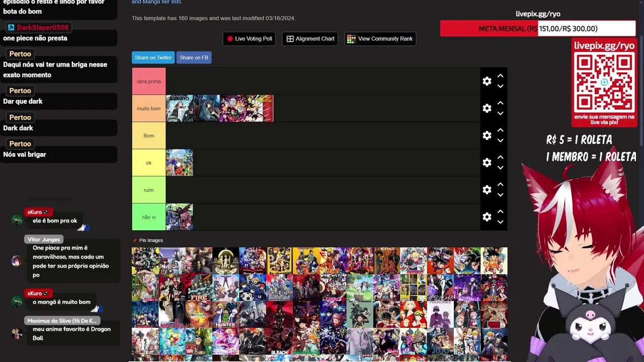
Task: Move obra prima tier up with arrow
Action: (500, 76)
